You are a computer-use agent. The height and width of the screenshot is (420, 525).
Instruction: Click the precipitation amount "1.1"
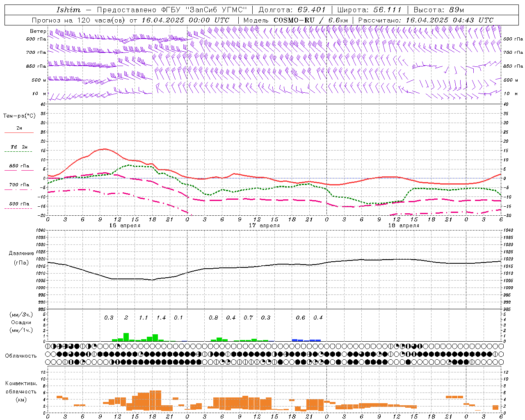point(144,318)
